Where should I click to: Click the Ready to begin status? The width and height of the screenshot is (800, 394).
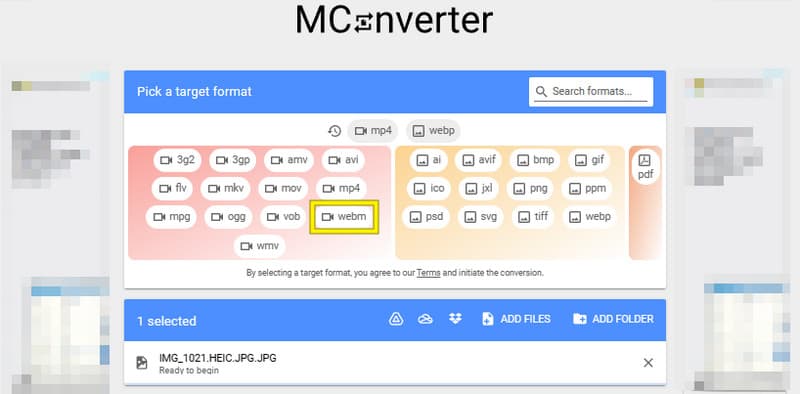pyautogui.click(x=189, y=371)
